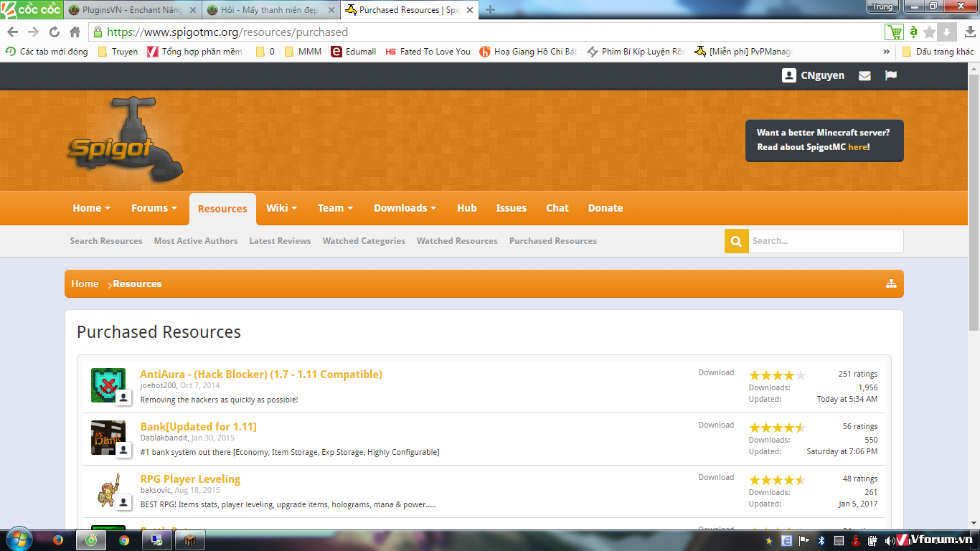Open Chrome from the taskbar
Screen dimensions: 980x551
pos(124,540)
